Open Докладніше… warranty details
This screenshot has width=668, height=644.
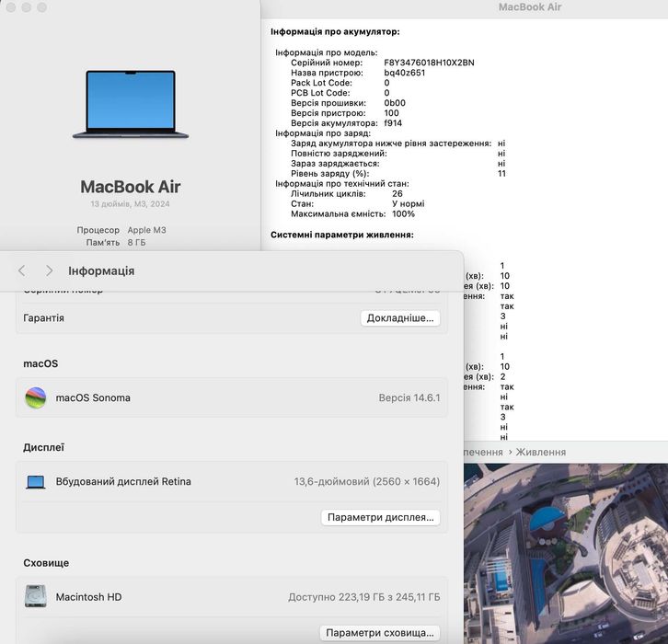tap(400, 318)
